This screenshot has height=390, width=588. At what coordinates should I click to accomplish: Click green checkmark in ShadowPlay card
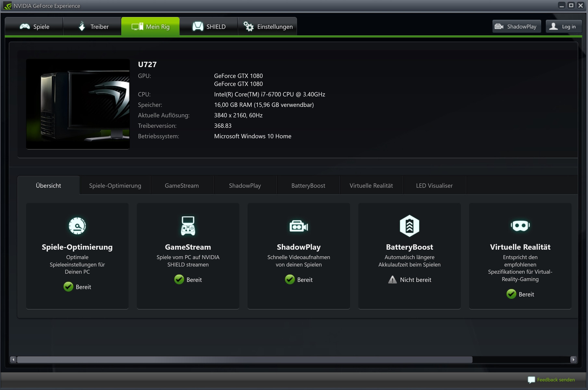click(290, 279)
